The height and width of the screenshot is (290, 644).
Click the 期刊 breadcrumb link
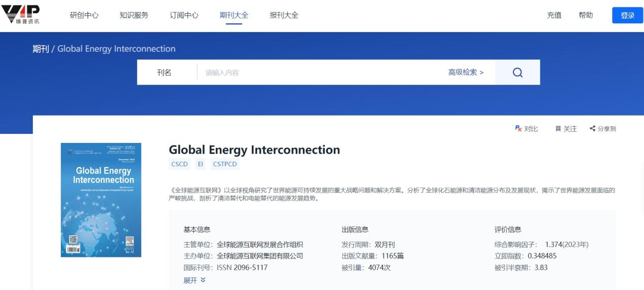(x=41, y=49)
